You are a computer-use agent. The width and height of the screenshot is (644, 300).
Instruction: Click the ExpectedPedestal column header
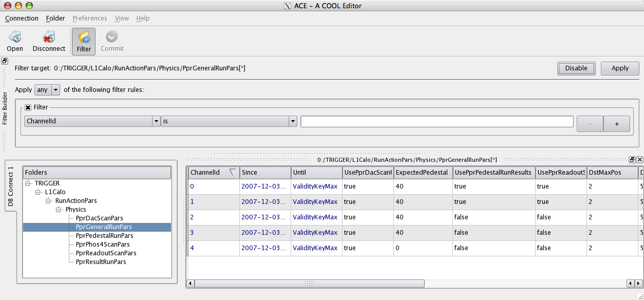coord(423,173)
